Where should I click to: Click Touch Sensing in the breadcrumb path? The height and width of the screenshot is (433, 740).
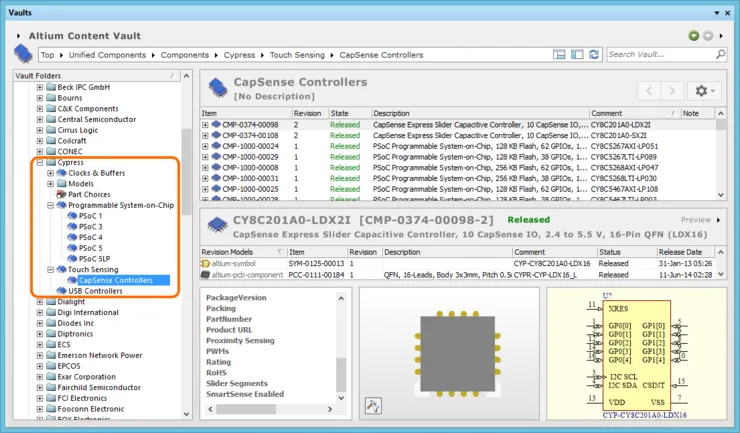[x=298, y=55]
